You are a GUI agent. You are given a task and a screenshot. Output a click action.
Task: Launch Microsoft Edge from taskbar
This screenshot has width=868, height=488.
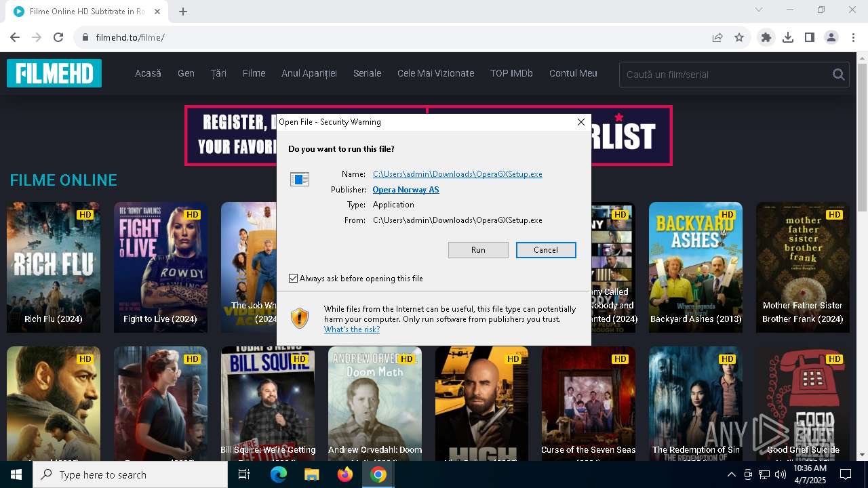click(x=279, y=474)
